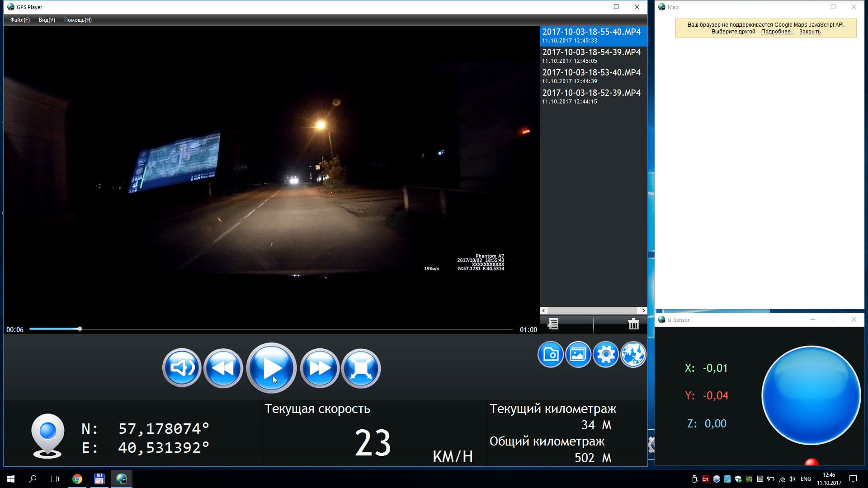Screen dimensions: 868x488
Task: Click the Подробнее link in the Map window
Action: tap(777, 32)
